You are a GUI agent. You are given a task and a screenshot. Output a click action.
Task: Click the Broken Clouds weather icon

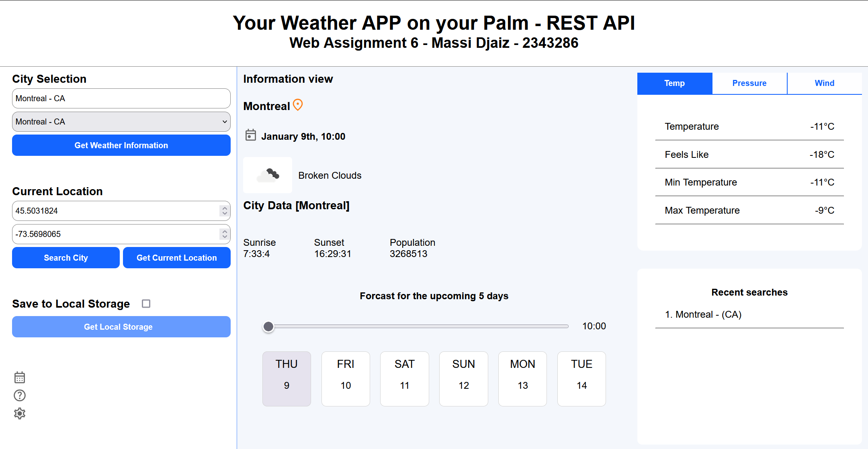click(x=268, y=175)
